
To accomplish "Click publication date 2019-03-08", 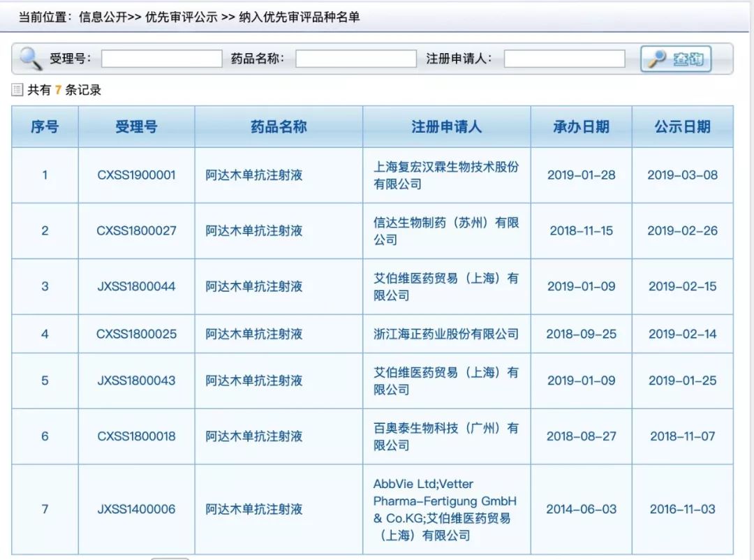I will pyautogui.click(x=682, y=175).
